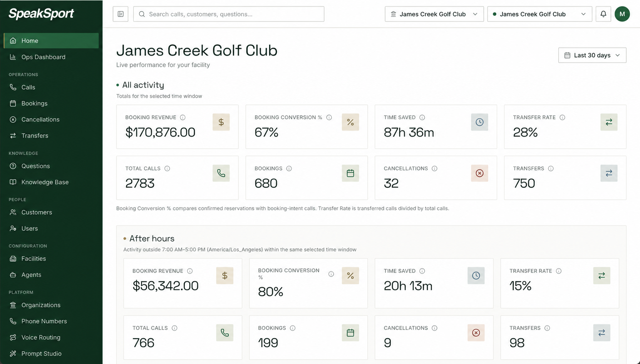Open Prompt Studio in sidebar

[x=51, y=354]
